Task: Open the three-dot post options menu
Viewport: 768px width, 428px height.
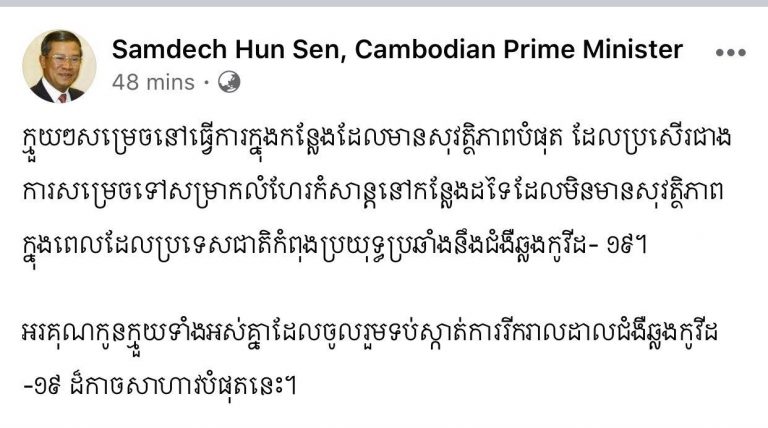Action: tap(730, 52)
